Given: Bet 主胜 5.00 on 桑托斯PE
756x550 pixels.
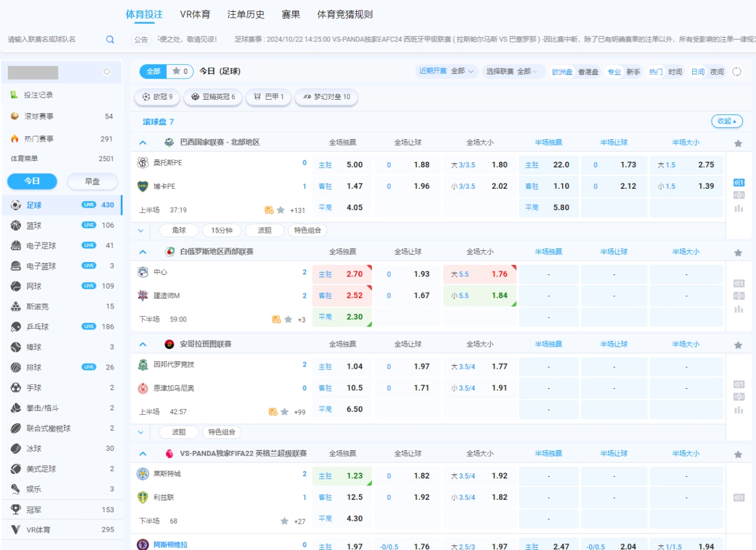Looking at the screenshot, I should [343, 165].
